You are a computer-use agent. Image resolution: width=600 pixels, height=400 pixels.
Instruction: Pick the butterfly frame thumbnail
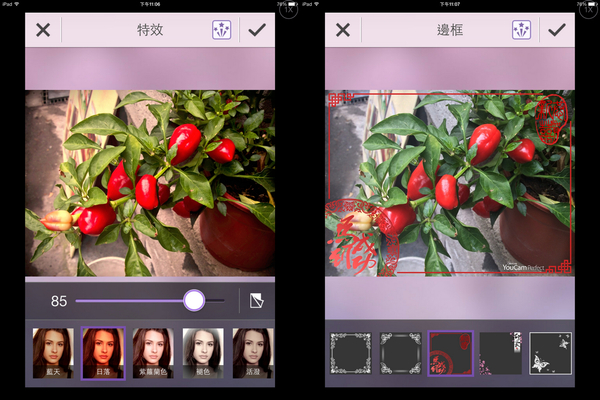click(x=549, y=353)
